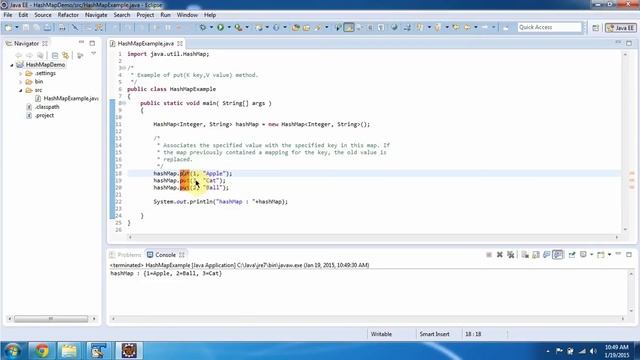Image resolution: width=640 pixels, height=360 pixels.
Task: Click the Pin Console icon
Action: (x=572, y=255)
